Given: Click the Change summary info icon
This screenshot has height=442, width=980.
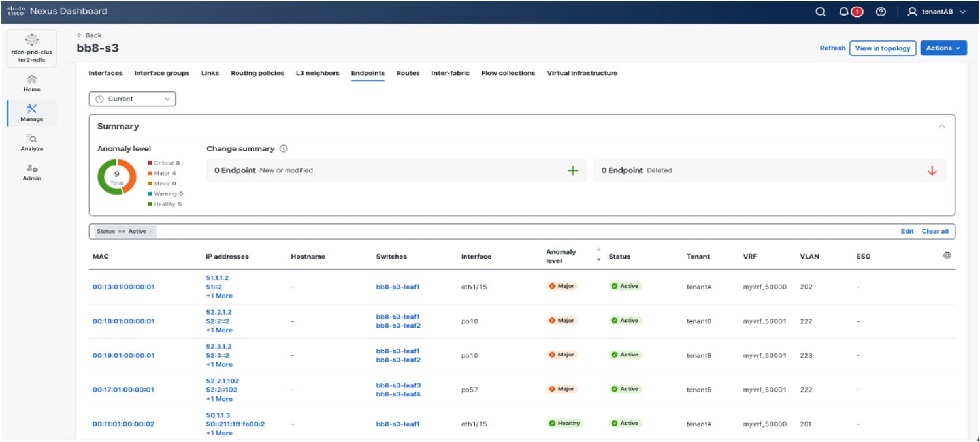Looking at the screenshot, I should 282,148.
